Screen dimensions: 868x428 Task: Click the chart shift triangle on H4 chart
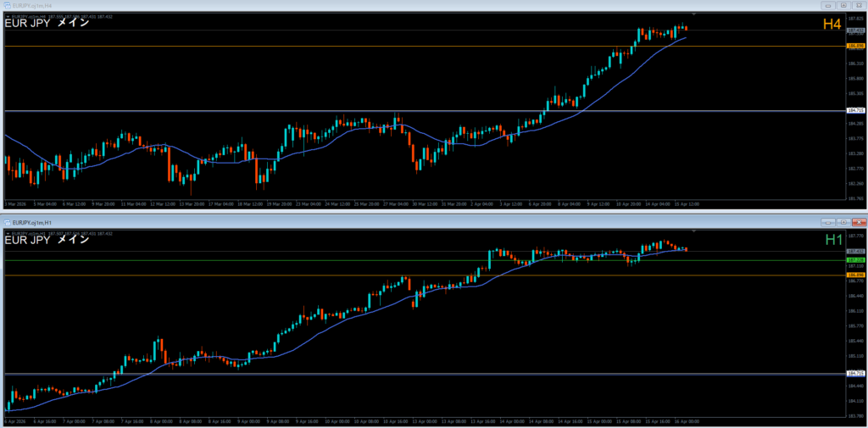(694, 14)
